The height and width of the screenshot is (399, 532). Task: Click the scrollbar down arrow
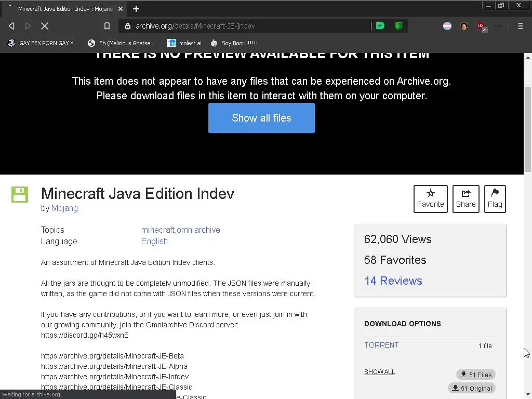click(528, 395)
